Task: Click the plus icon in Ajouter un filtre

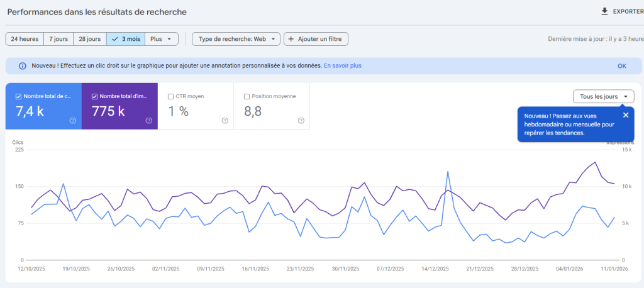Action: coord(291,39)
